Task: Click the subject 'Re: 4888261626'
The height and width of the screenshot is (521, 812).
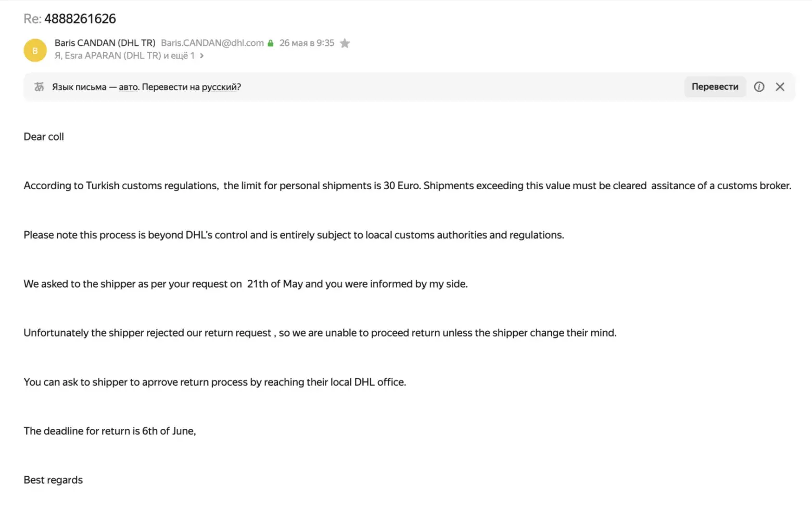Action: click(70, 19)
